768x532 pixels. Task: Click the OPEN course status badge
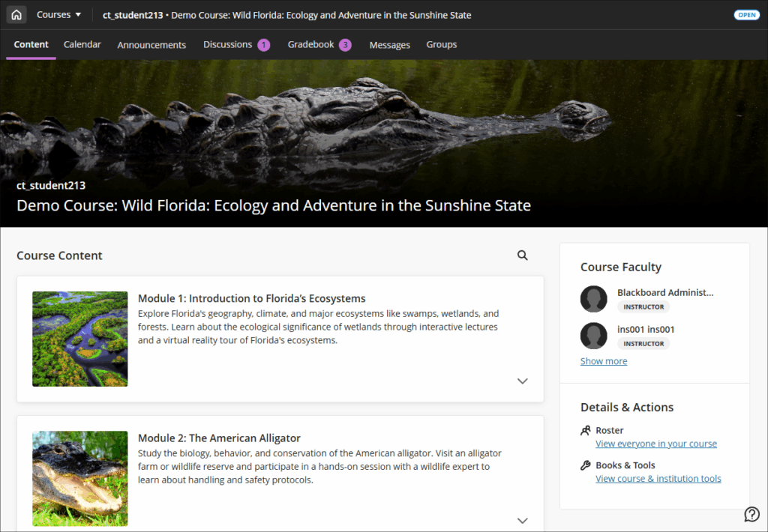pos(746,15)
